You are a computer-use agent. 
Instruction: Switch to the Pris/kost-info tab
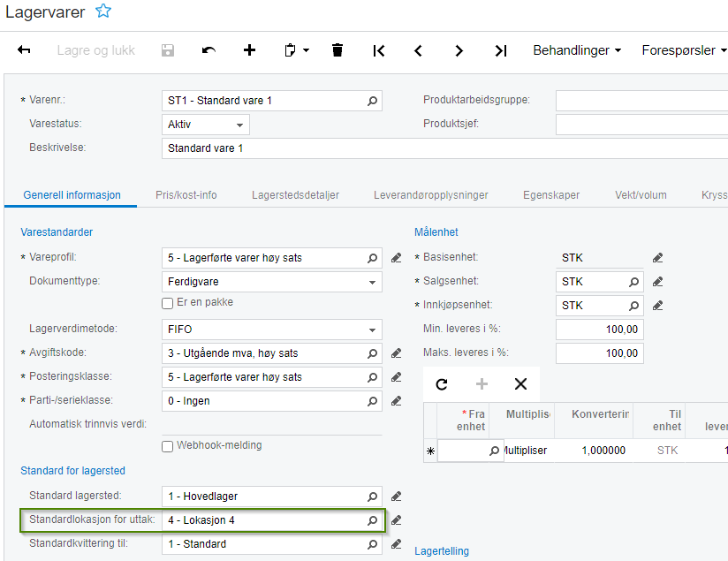[186, 194]
